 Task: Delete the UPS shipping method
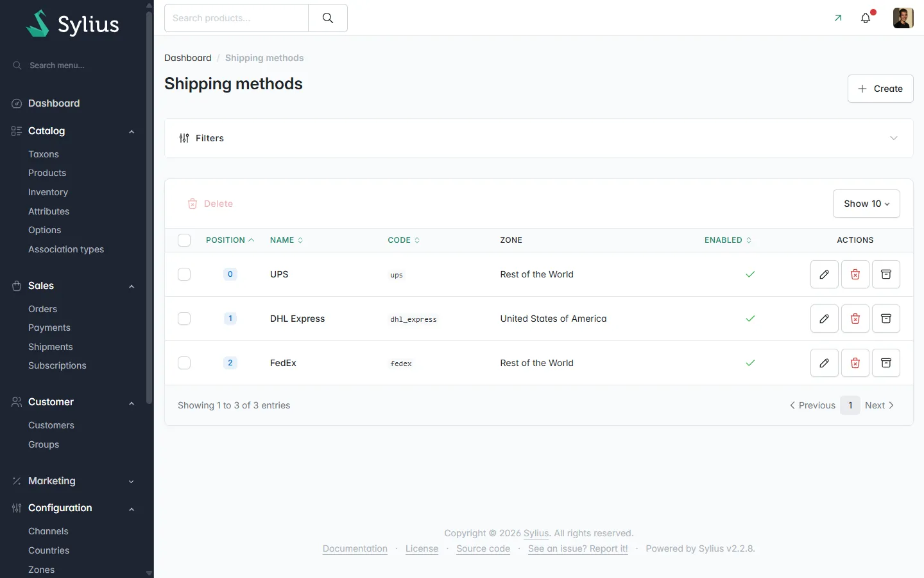(855, 274)
